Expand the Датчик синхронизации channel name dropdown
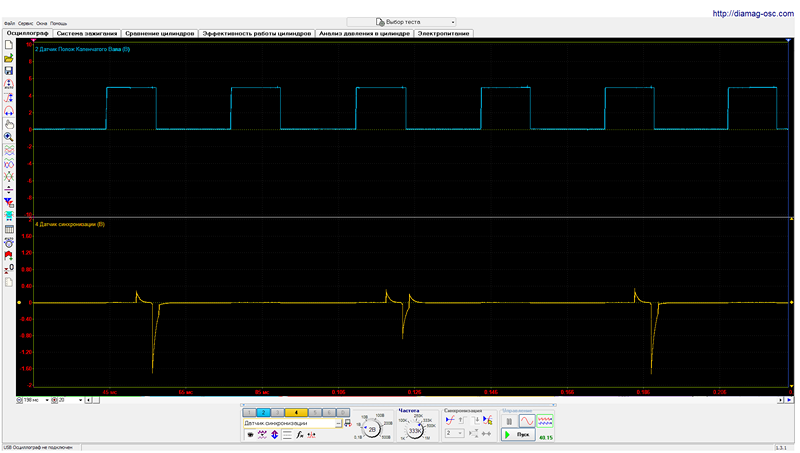Viewport: 800px width, 453px height. (x=338, y=423)
